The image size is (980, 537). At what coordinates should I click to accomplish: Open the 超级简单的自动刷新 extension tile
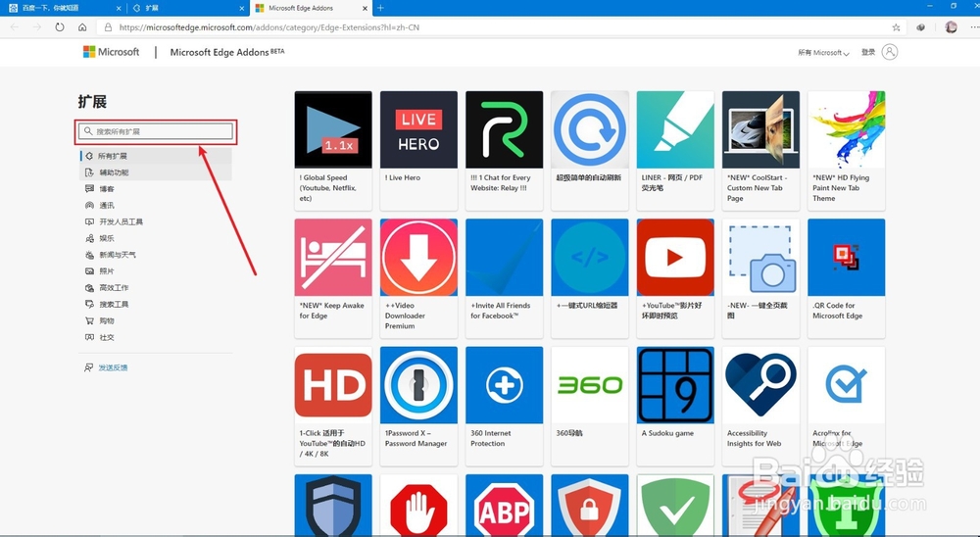click(590, 150)
